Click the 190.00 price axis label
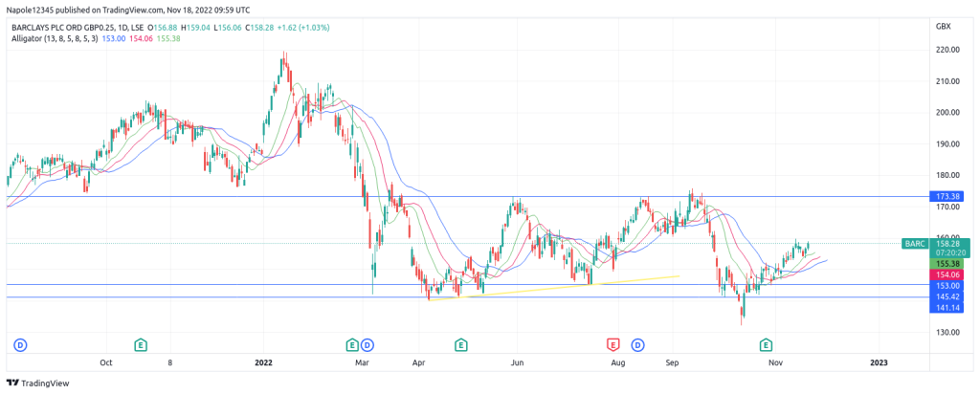980x394 pixels. click(946, 144)
